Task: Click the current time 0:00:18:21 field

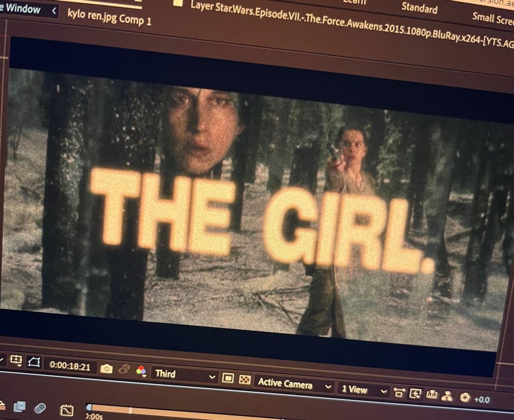Action: click(70, 366)
